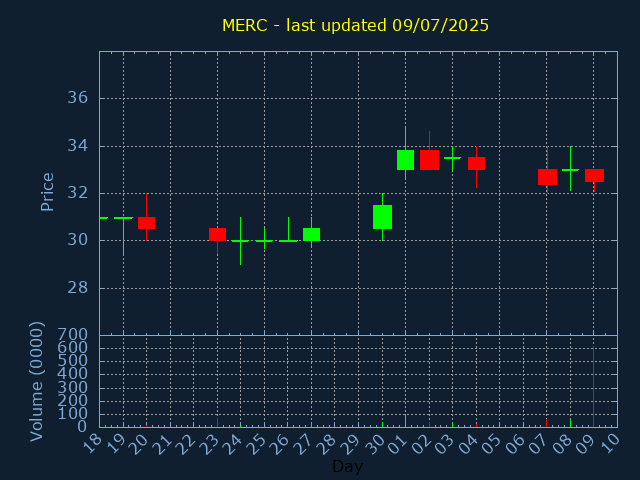Click the day axis label '23'
The image size is (640, 480).
pos(210,444)
